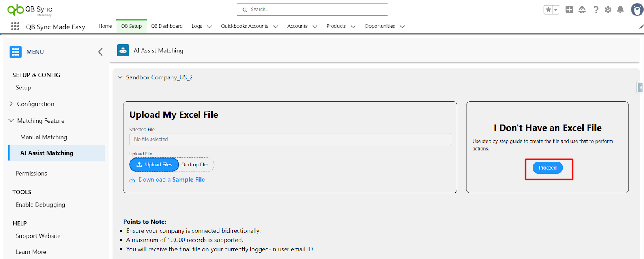
Task: Click the Points to Note heading
Action: [144, 222]
